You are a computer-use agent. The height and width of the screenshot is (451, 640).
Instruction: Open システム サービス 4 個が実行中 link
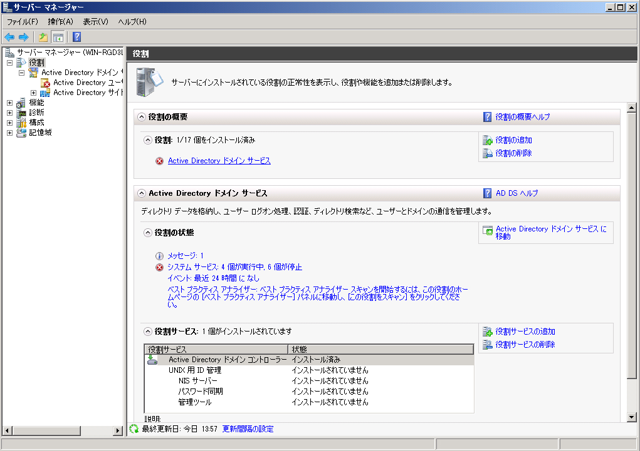pyautogui.click(x=235, y=267)
